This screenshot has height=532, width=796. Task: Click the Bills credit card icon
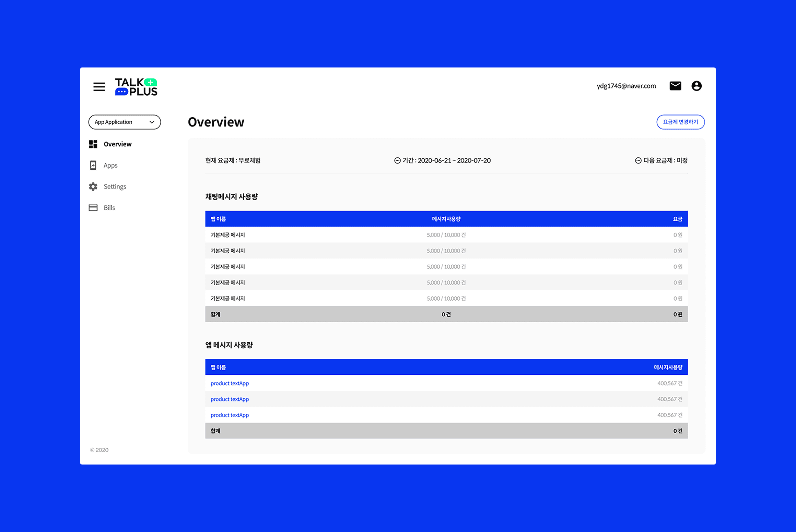tap(93, 208)
